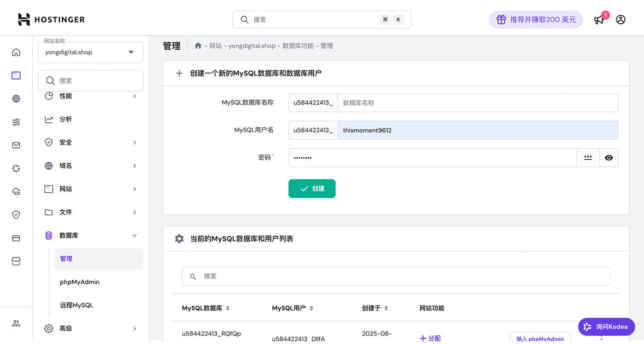Open the globe domains icon in rail

(x=16, y=98)
